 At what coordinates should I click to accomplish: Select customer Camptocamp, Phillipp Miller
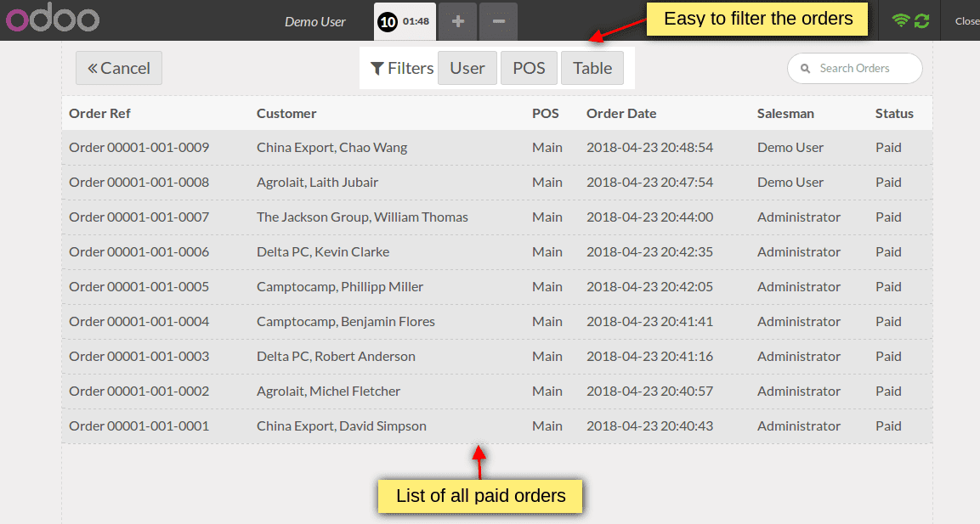click(x=340, y=287)
